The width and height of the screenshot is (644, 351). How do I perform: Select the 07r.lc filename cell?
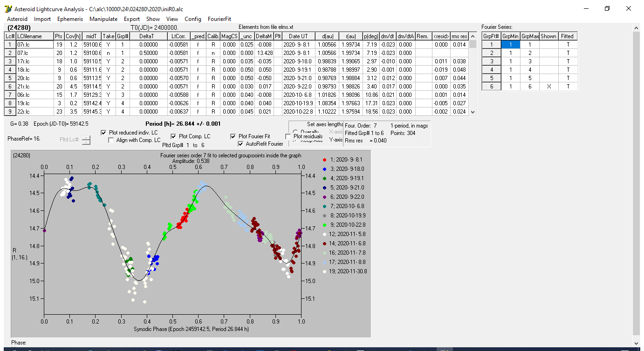click(34, 45)
